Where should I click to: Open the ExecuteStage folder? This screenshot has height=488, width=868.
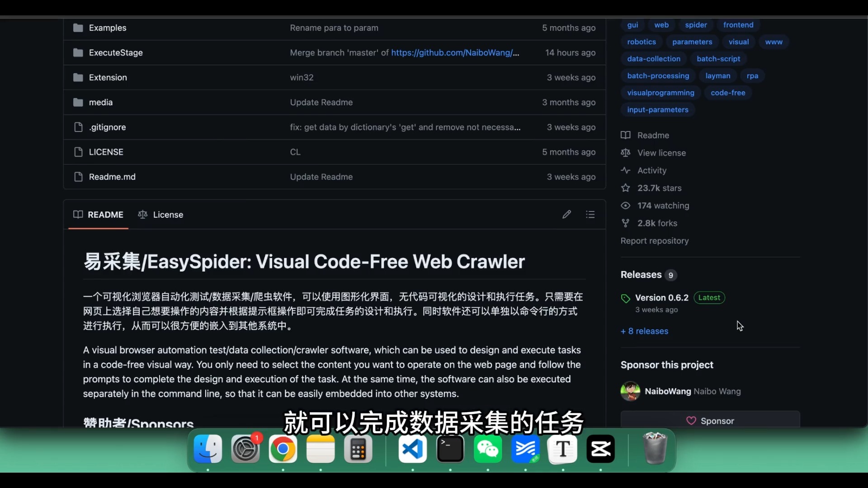pos(116,52)
